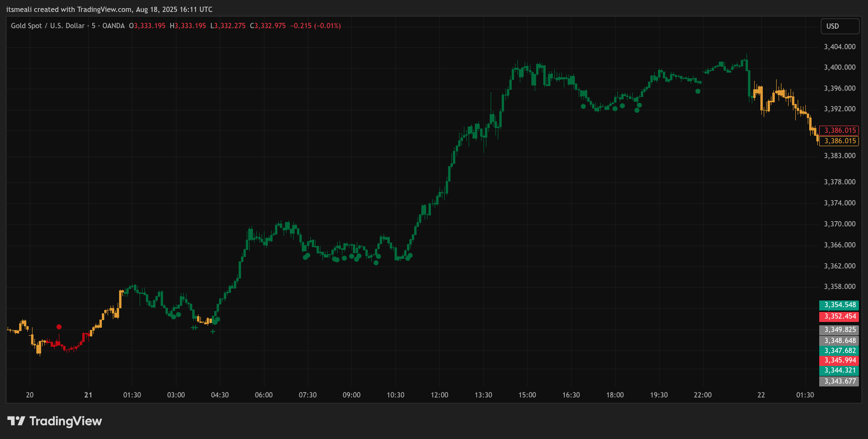
Task: Click the red 3,352.454 price tag
Action: pos(839,316)
